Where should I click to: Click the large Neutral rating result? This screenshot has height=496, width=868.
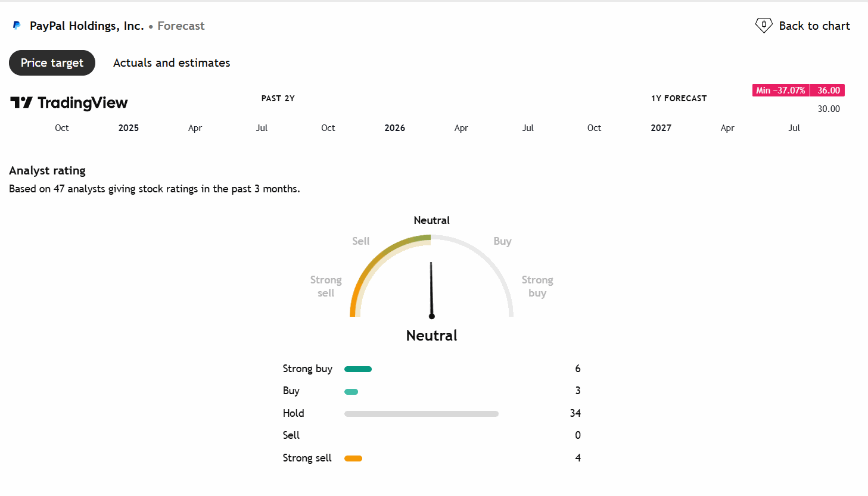point(432,335)
